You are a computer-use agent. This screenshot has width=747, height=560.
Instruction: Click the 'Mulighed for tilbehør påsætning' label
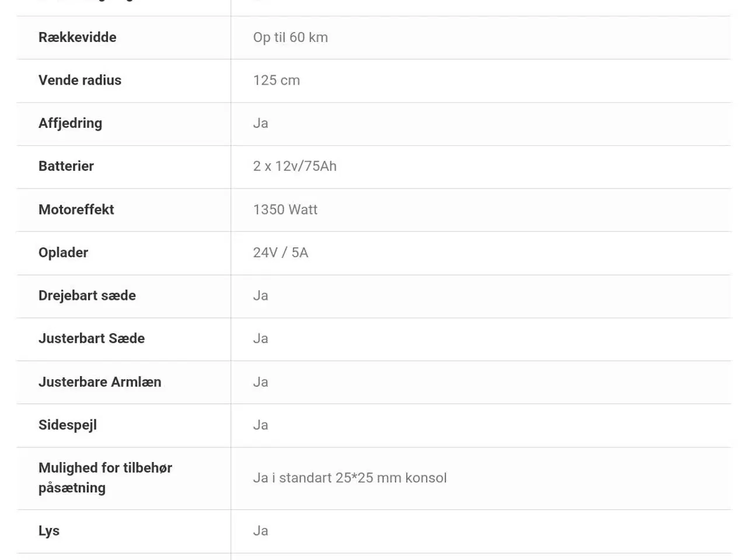click(x=105, y=478)
